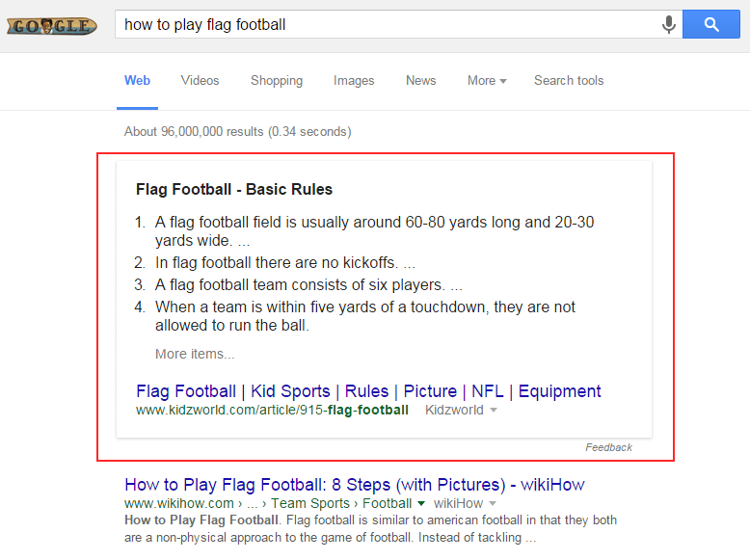Go to the Images tab
750x560 pixels.
(354, 81)
